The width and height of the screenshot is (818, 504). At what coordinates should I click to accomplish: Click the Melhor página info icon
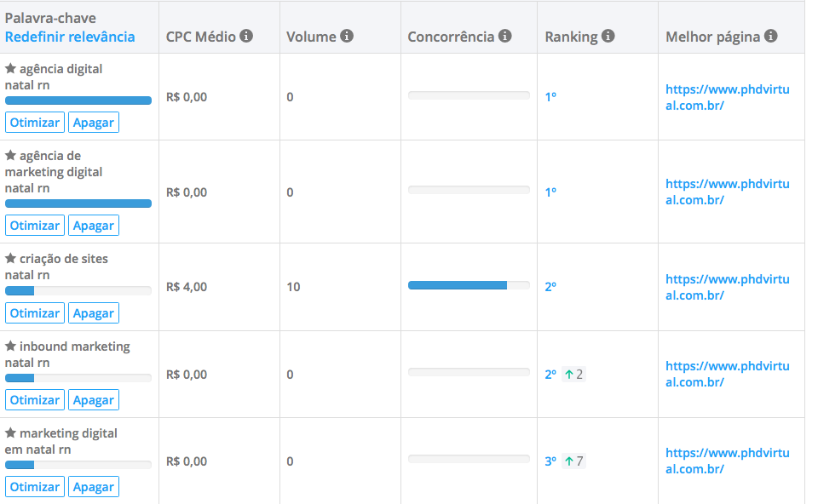pos(771,36)
